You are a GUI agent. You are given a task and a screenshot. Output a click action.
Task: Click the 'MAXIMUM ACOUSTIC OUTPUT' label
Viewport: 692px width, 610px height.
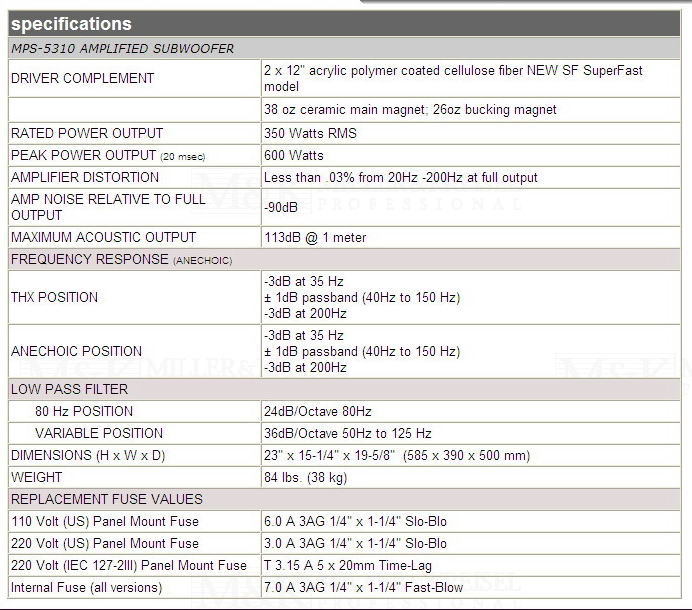click(103, 237)
